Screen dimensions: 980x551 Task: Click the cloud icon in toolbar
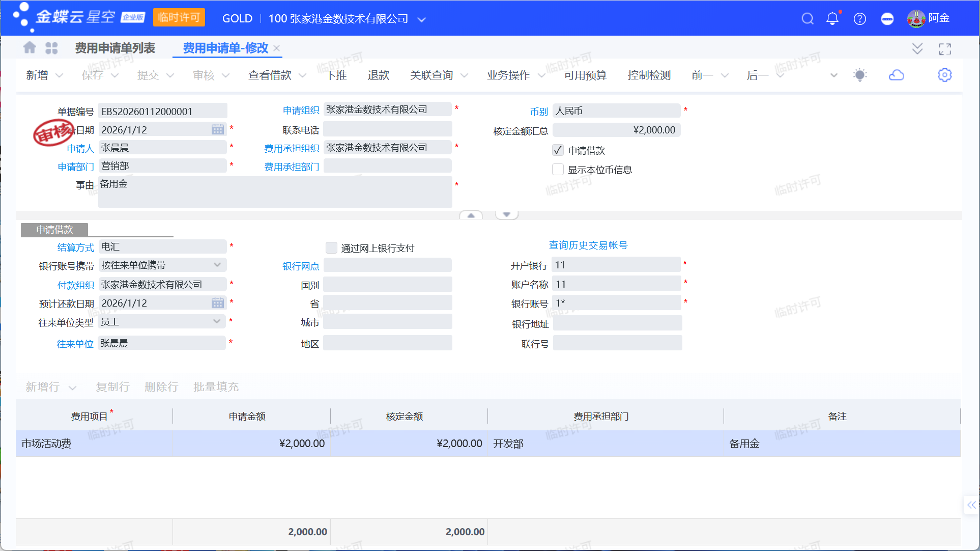[x=896, y=75]
